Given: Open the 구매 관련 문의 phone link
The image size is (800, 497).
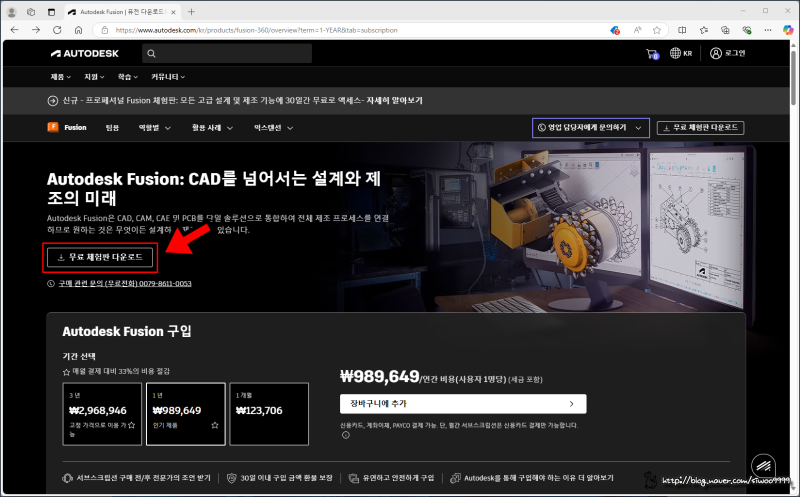Looking at the screenshot, I should point(124,284).
